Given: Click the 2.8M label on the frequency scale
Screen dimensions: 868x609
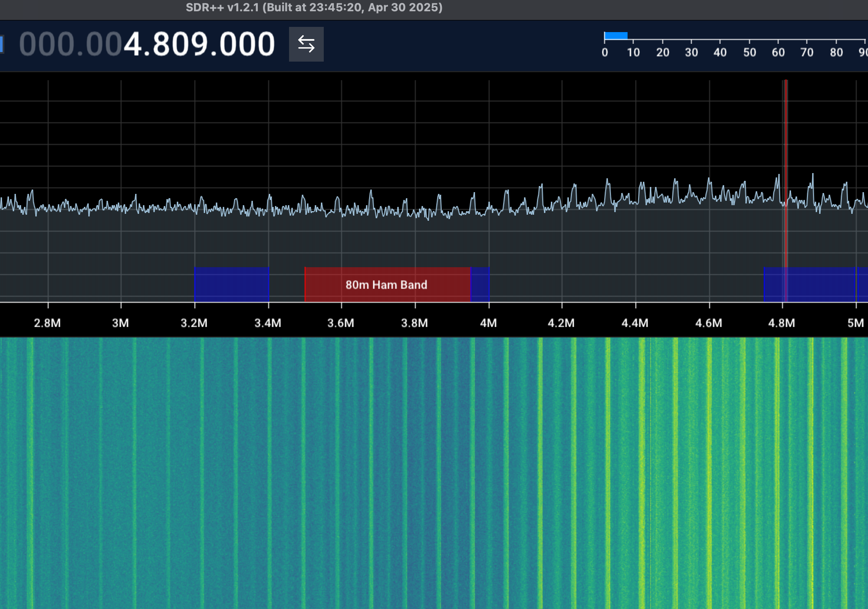Looking at the screenshot, I should tap(47, 323).
